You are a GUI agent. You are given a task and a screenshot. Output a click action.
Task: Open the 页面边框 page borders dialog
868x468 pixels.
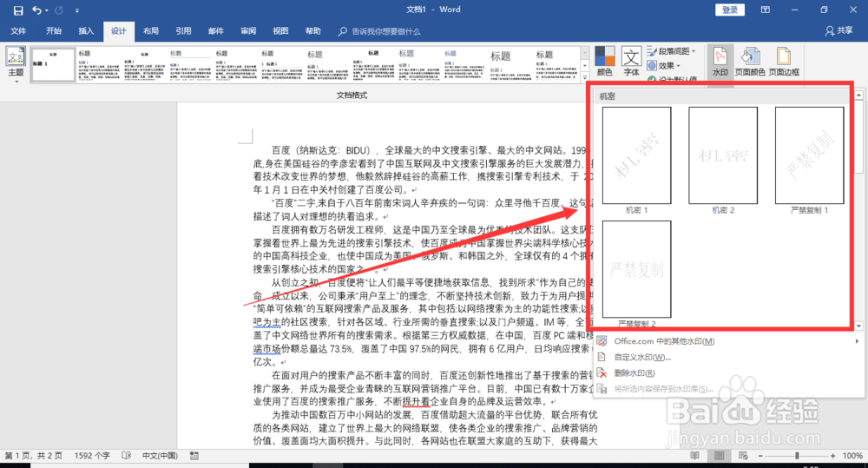(x=784, y=61)
